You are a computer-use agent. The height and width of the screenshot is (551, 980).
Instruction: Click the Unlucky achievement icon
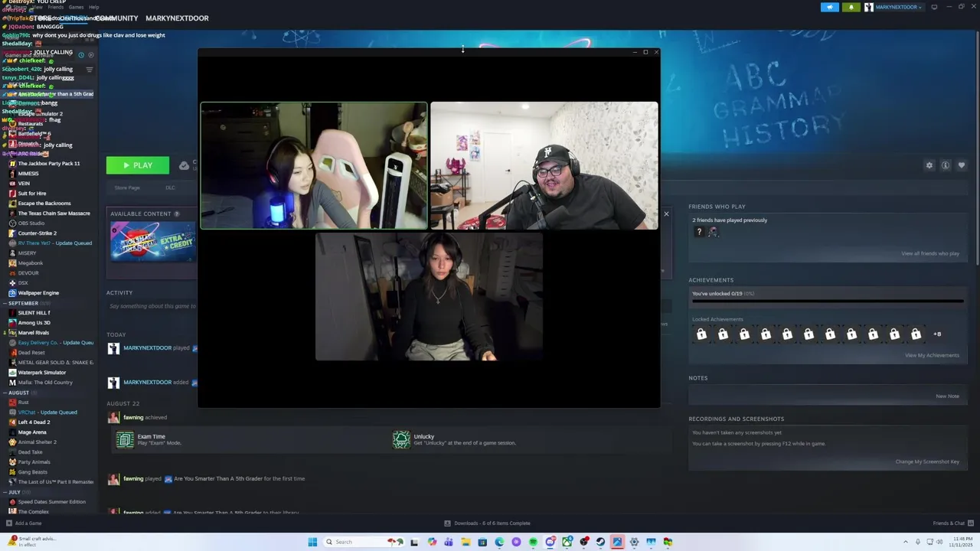point(401,439)
